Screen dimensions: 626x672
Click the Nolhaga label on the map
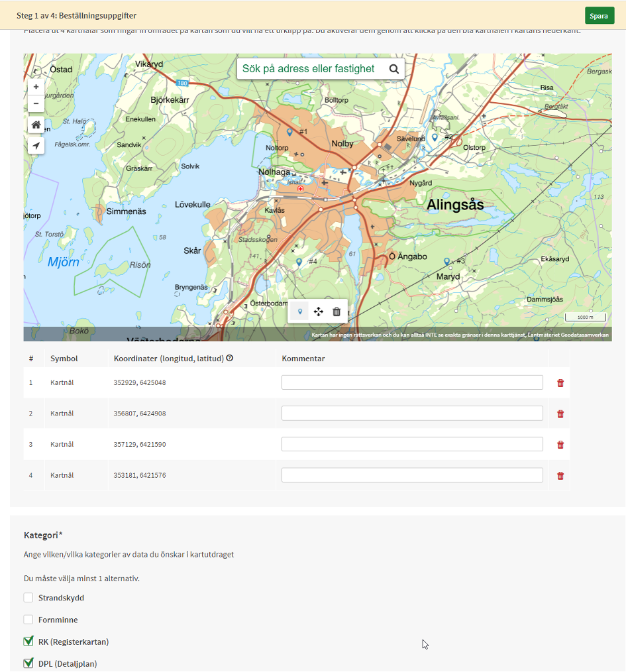point(274,172)
